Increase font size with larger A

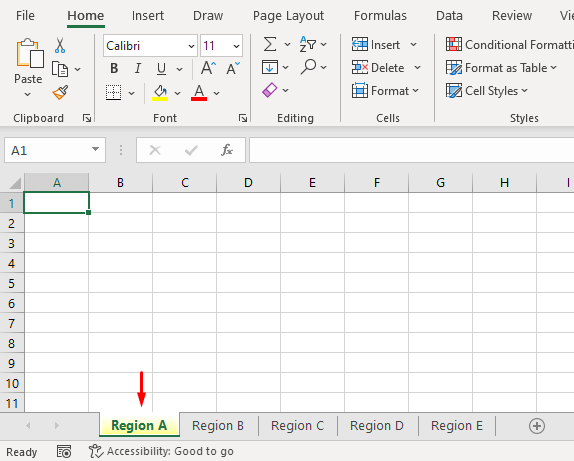208,68
